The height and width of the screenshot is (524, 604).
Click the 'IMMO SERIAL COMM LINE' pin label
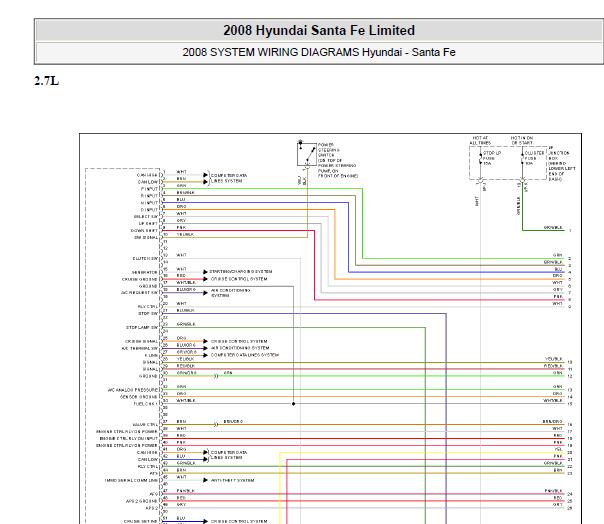(131, 480)
